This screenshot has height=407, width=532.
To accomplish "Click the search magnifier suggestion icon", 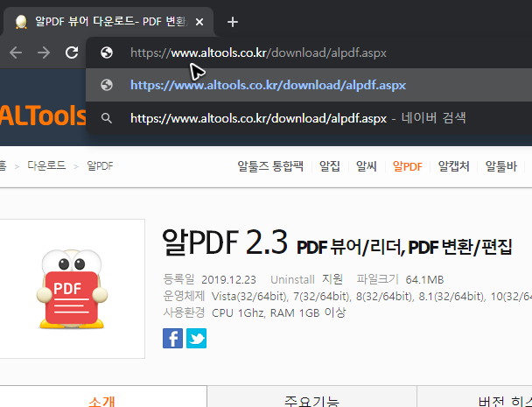I will (107, 118).
